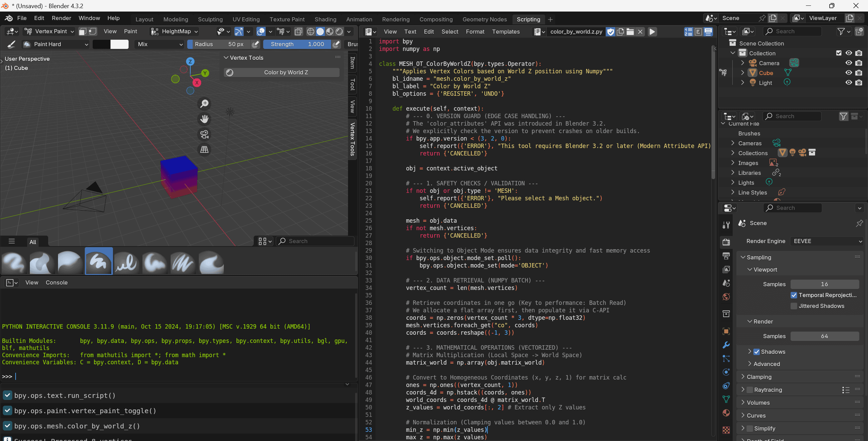Screen dimensions: 868x441
Task: Open the Templates menu in text editor
Action: (505, 32)
